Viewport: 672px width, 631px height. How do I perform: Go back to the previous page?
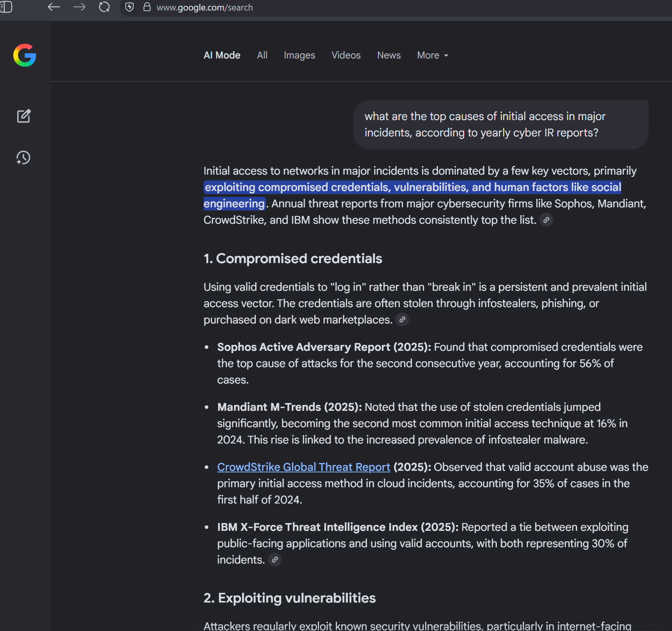54,7
